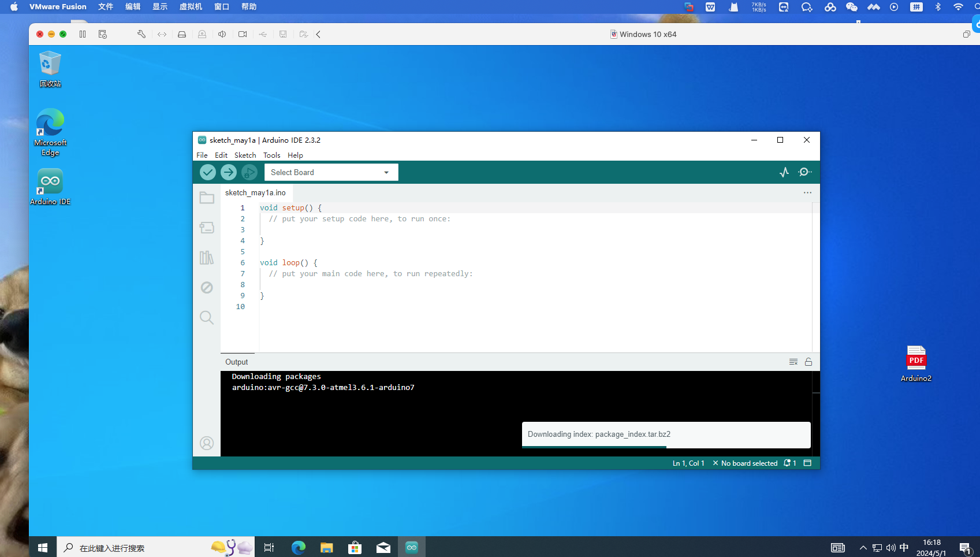Select the Arduino2 PDF file on desktop
This screenshot has width=980, height=557.
pyautogui.click(x=916, y=363)
